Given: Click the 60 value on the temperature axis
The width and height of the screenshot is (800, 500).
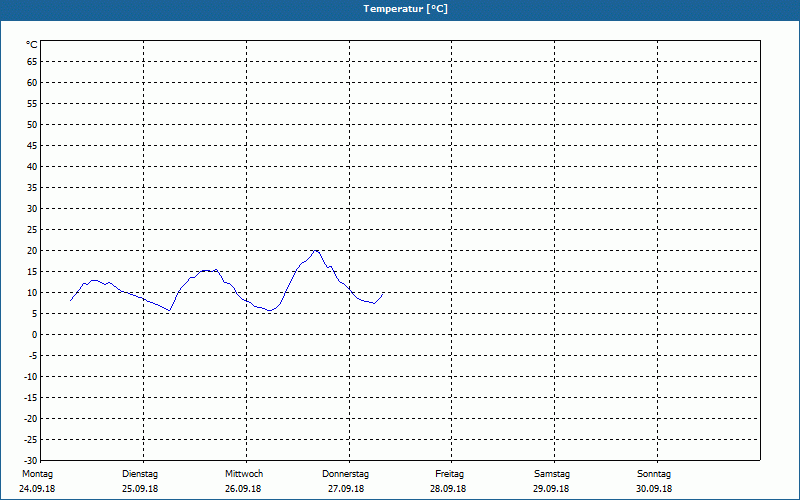Looking at the screenshot, I should 32,83.
